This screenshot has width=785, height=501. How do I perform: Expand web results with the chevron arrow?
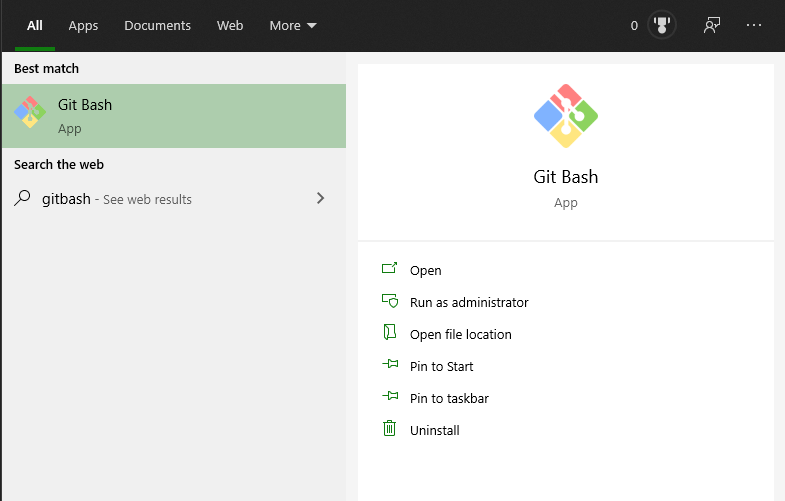tap(320, 198)
